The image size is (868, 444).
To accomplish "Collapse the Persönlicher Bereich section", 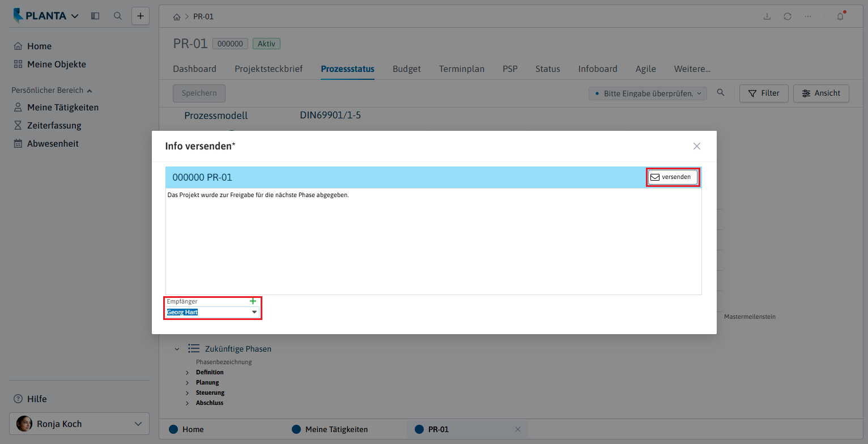I will 52,90.
